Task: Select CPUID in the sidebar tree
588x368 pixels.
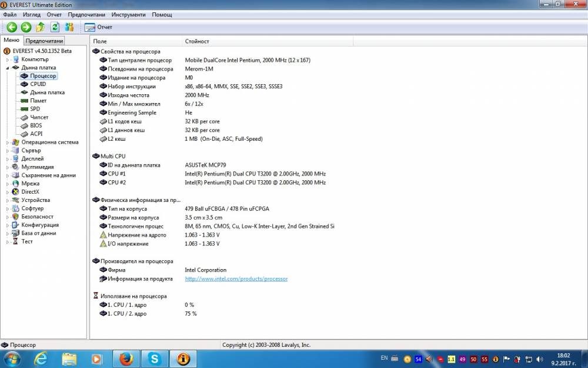Action: pos(38,84)
